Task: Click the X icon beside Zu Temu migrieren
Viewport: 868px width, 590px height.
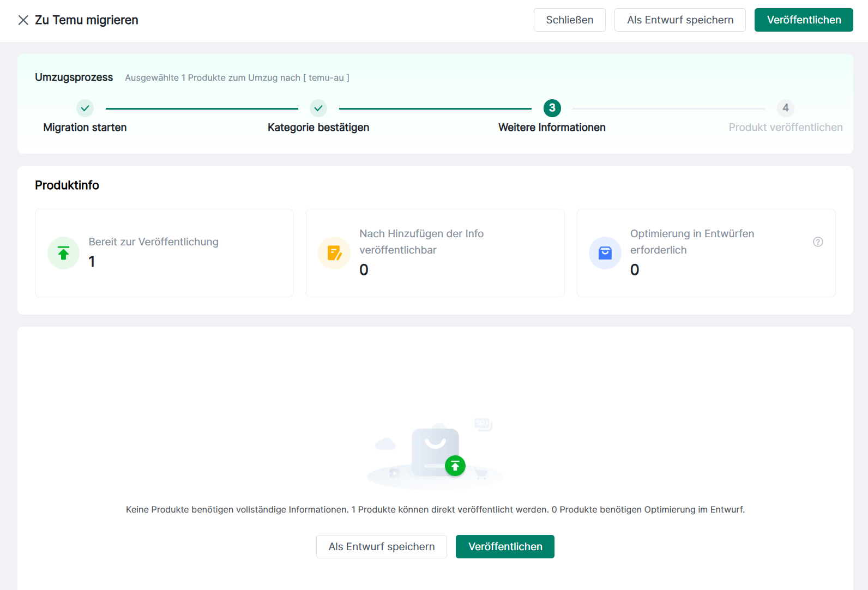Action: [23, 20]
